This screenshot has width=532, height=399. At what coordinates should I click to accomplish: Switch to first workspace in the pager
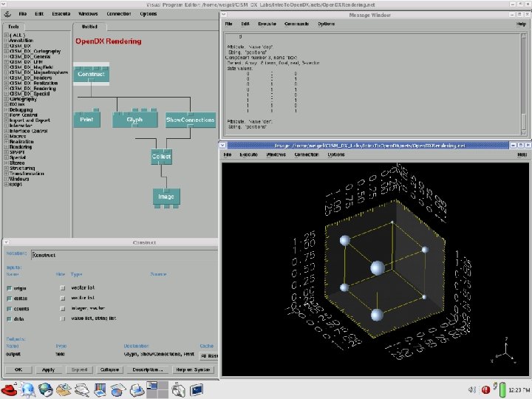point(152,386)
